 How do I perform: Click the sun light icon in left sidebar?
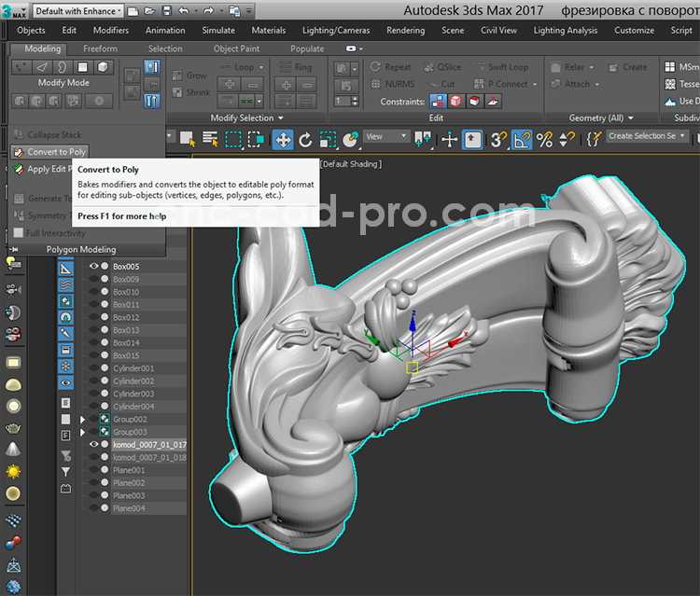click(13, 472)
